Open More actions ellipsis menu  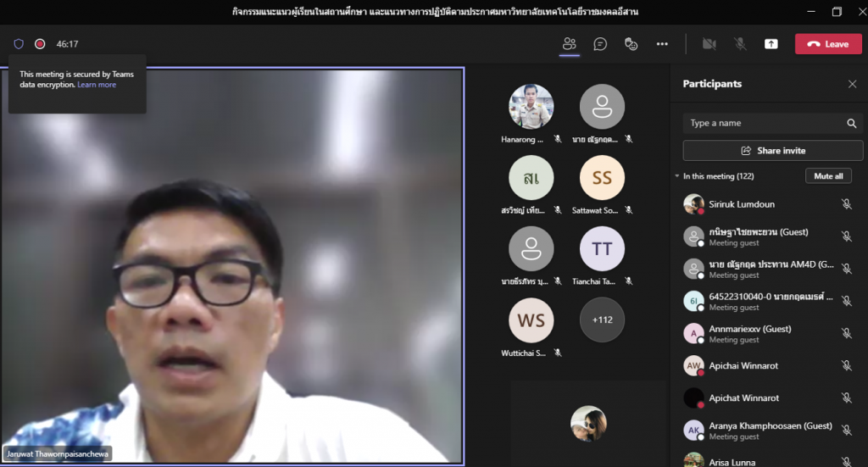[x=662, y=44]
